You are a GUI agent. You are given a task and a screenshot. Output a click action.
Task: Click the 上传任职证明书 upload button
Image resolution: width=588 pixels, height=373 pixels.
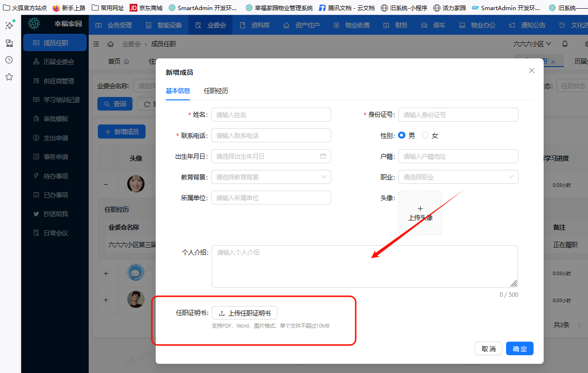click(244, 313)
